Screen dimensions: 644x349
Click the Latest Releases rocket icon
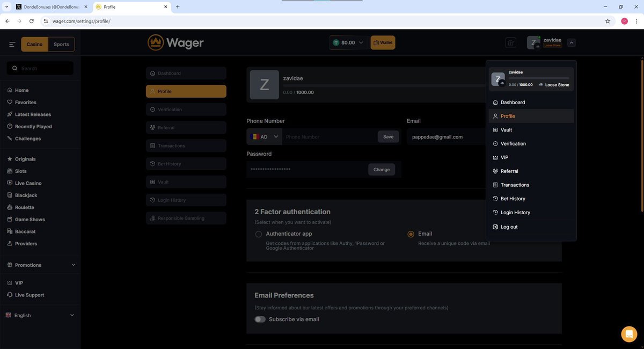coord(10,114)
